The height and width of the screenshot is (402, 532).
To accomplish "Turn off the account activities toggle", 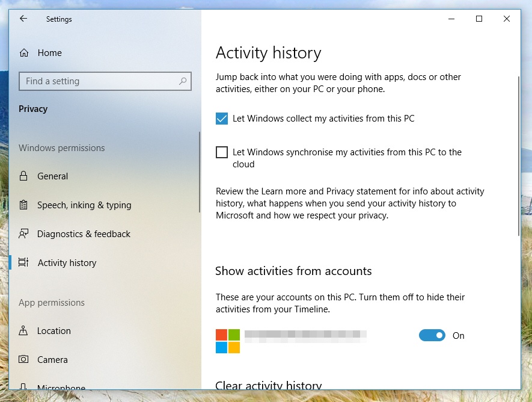I will tap(432, 336).
